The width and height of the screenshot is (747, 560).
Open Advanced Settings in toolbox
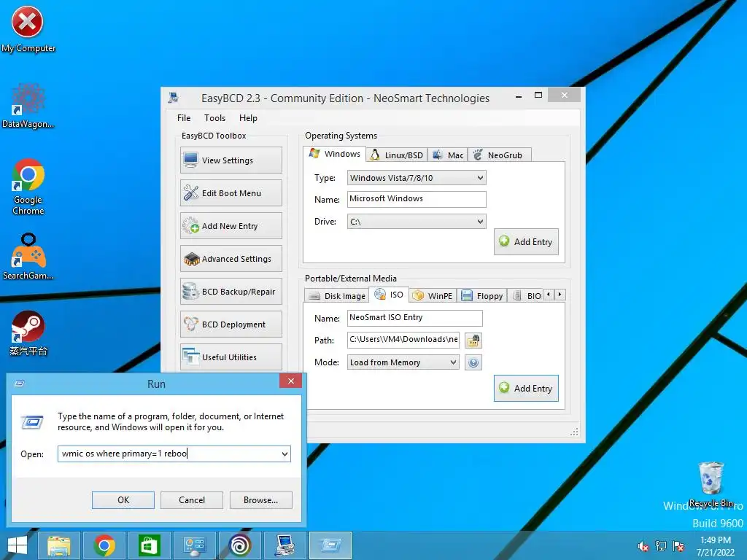(x=231, y=259)
